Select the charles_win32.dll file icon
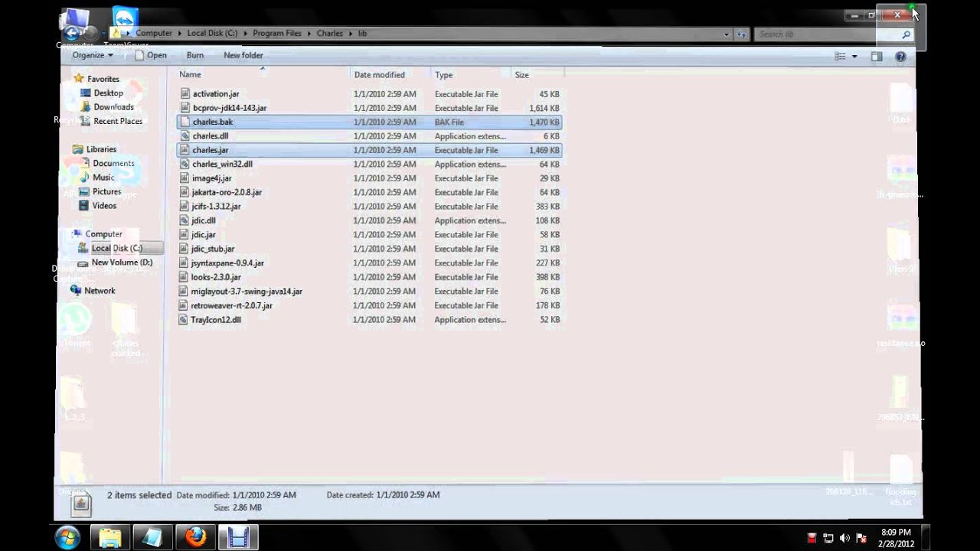Screen dimensions: 980x551 (x=185, y=165)
